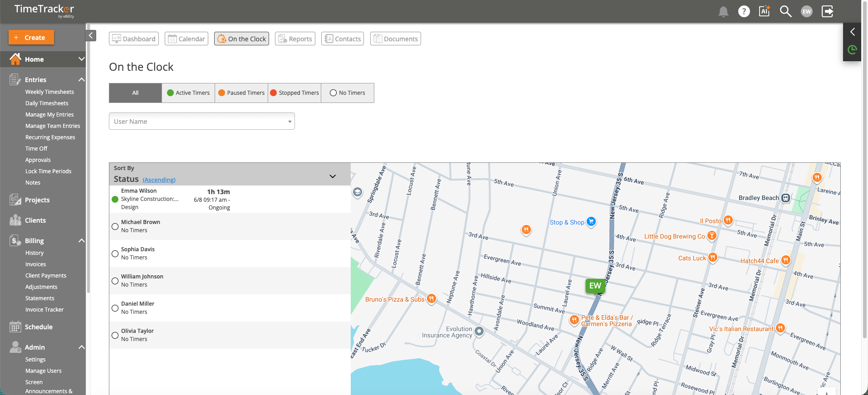Select the On the Clock tab
This screenshot has width=868, height=395.
click(x=241, y=39)
